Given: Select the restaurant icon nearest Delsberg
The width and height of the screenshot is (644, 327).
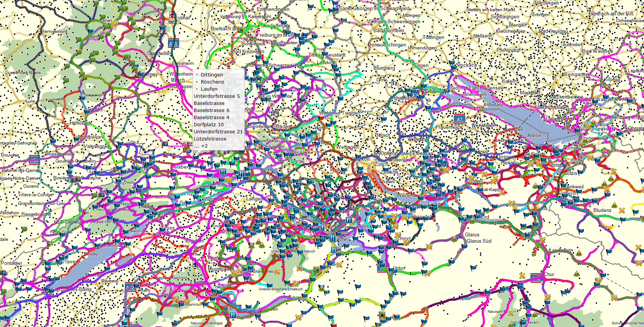Looking at the screenshot, I should (223, 172).
